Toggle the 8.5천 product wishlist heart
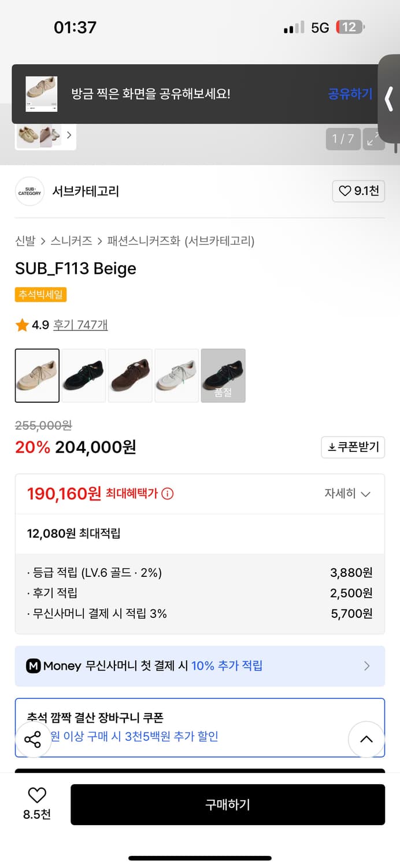400x868 pixels. coord(37,796)
